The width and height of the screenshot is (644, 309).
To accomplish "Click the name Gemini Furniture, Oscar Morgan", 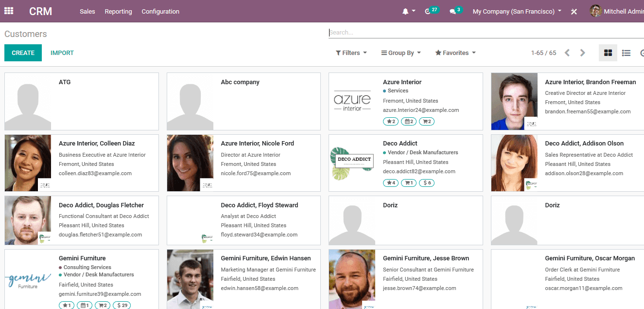I will (x=590, y=258).
